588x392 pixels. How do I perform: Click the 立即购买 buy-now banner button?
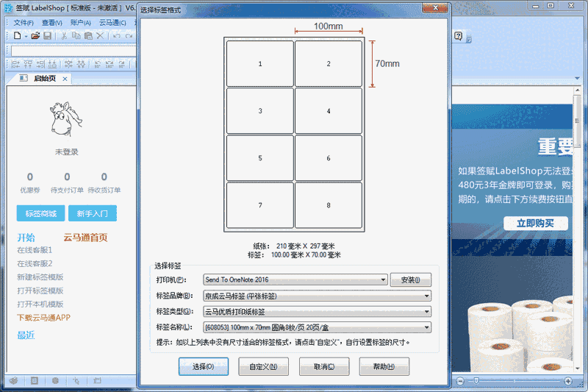point(536,224)
